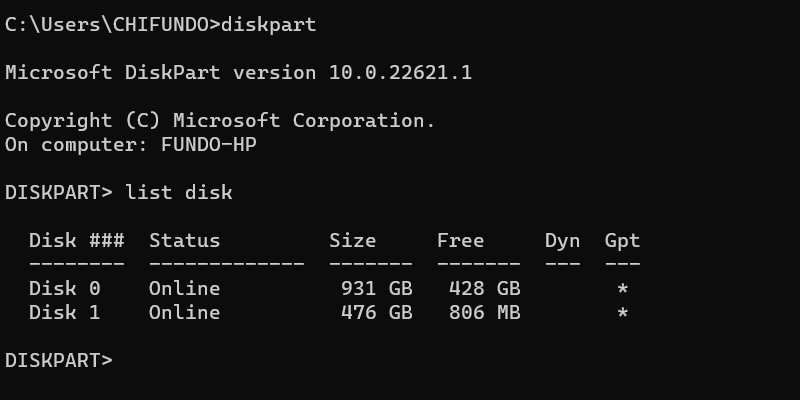
Task: Click the Gpt asterisk for Disk 0
Action: (622, 288)
